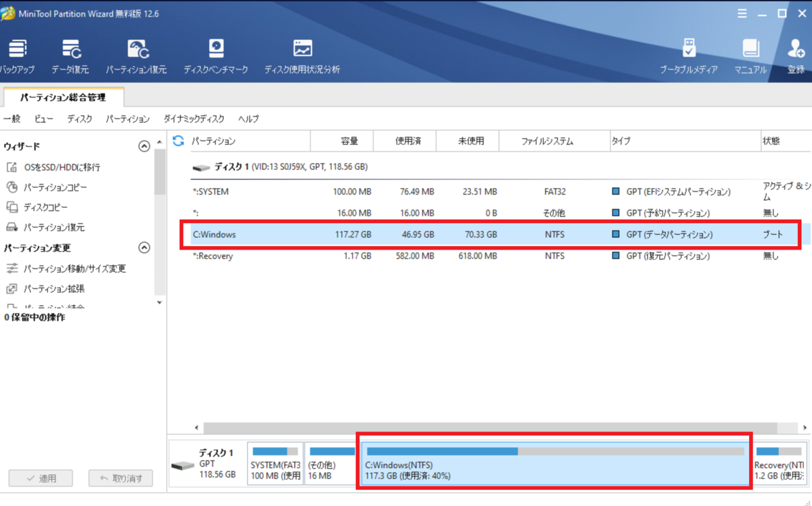The image size is (812, 506).
Task: Click the 0 pending operations (保留中の操作) label
Action: 35,317
